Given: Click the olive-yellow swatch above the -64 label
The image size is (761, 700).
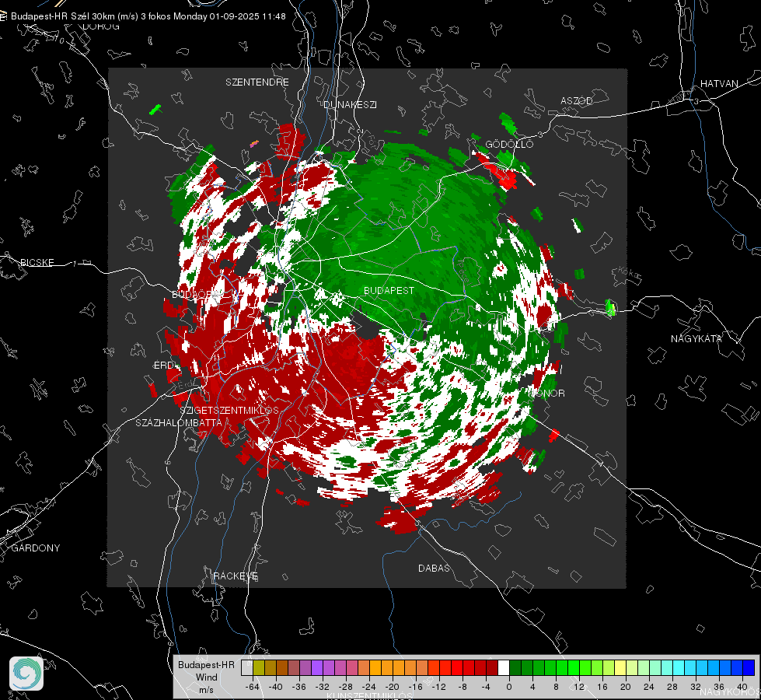Looking at the screenshot, I should coord(259,667).
